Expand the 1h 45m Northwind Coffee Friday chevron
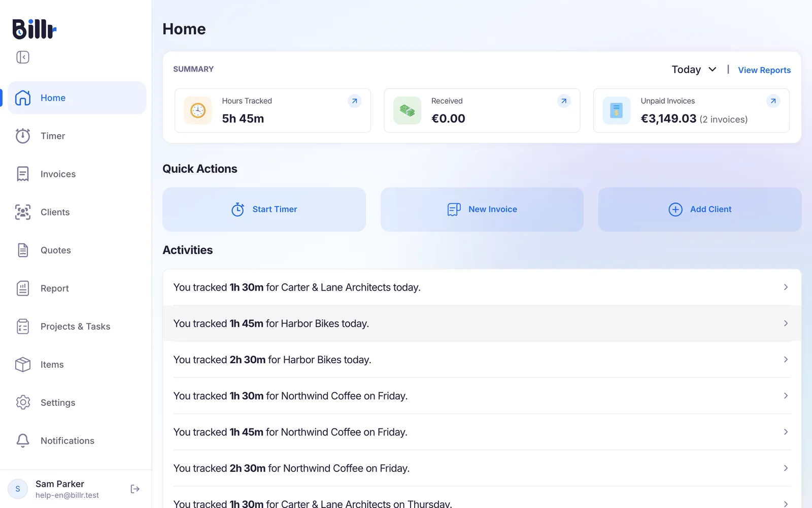 pos(786,432)
